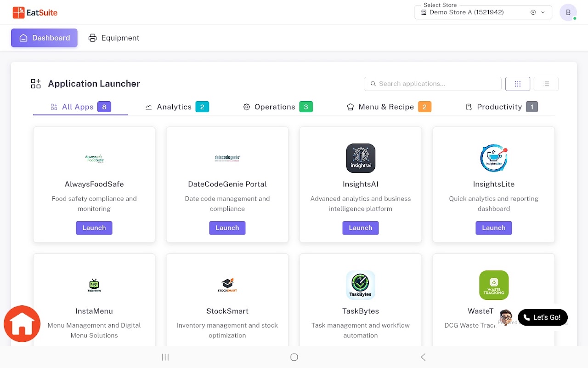Click the InsightsLite title text
This screenshot has width=588, height=368.
point(494,184)
